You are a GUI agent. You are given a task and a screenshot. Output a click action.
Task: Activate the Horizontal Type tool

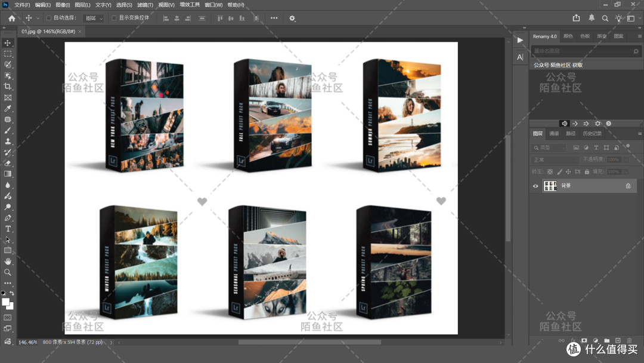pyautogui.click(x=7, y=229)
